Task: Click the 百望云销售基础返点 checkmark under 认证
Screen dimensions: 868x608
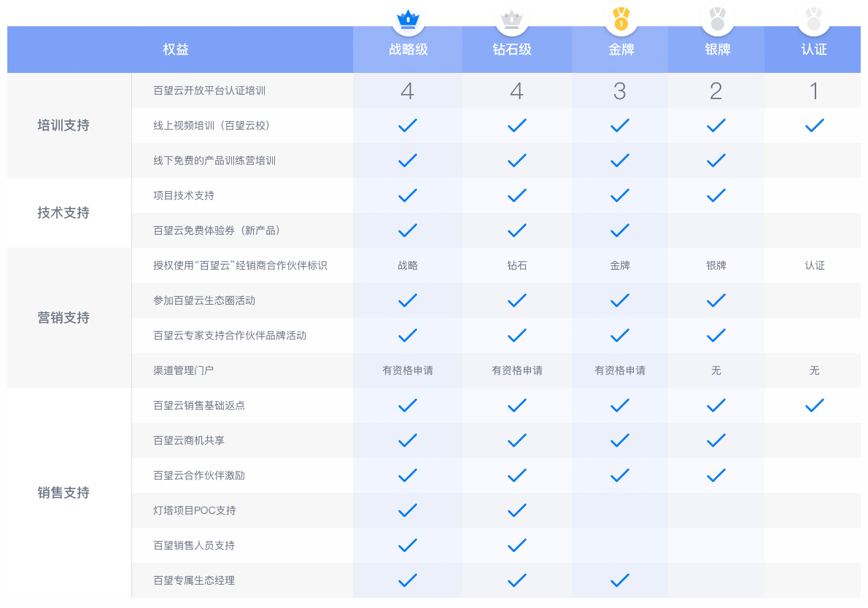Action: 814,405
